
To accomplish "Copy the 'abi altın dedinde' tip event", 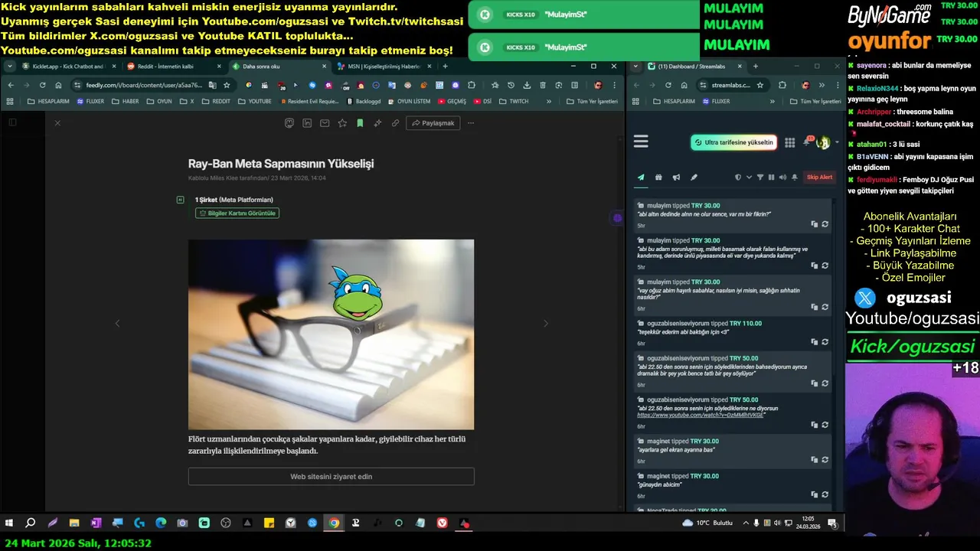I will tap(815, 224).
